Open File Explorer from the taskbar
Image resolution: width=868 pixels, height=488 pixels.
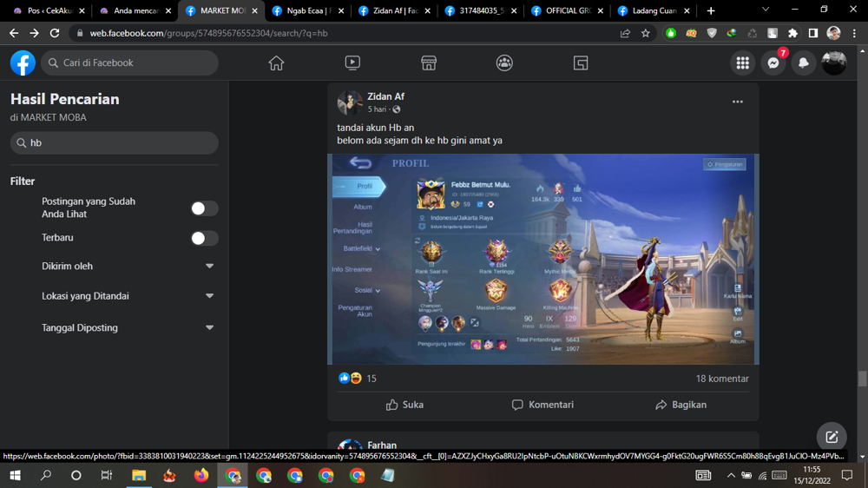click(x=138, y=475)
